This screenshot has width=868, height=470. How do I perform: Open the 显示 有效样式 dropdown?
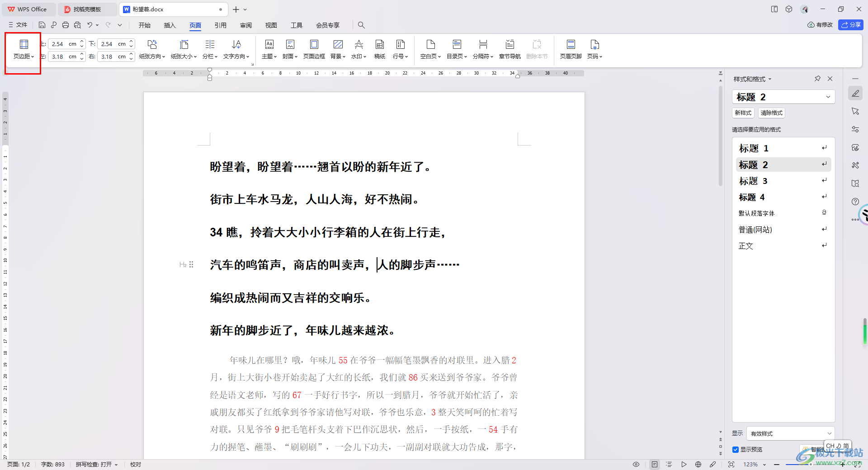coord(790,433)
